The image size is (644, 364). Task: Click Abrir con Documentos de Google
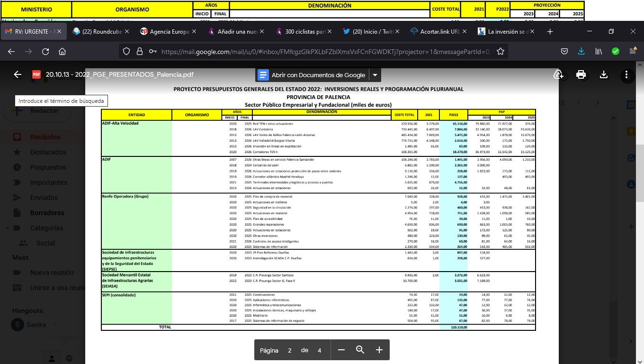[312, 75]
